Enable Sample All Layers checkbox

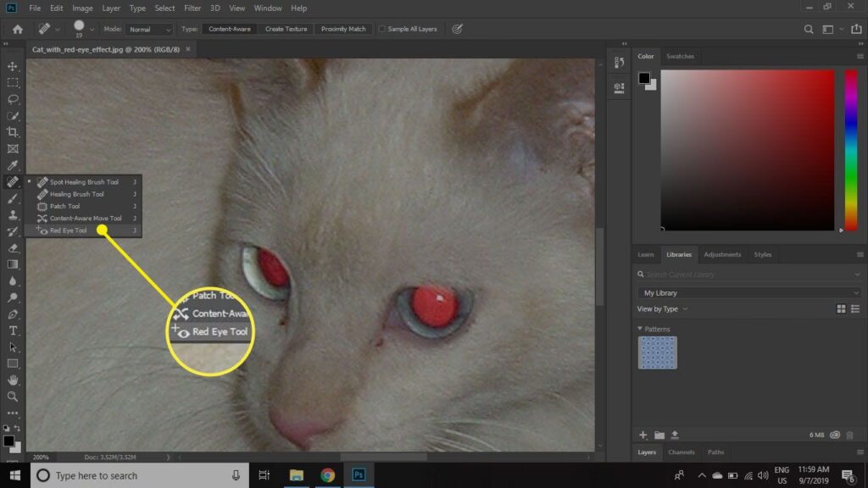pos(382,29)
